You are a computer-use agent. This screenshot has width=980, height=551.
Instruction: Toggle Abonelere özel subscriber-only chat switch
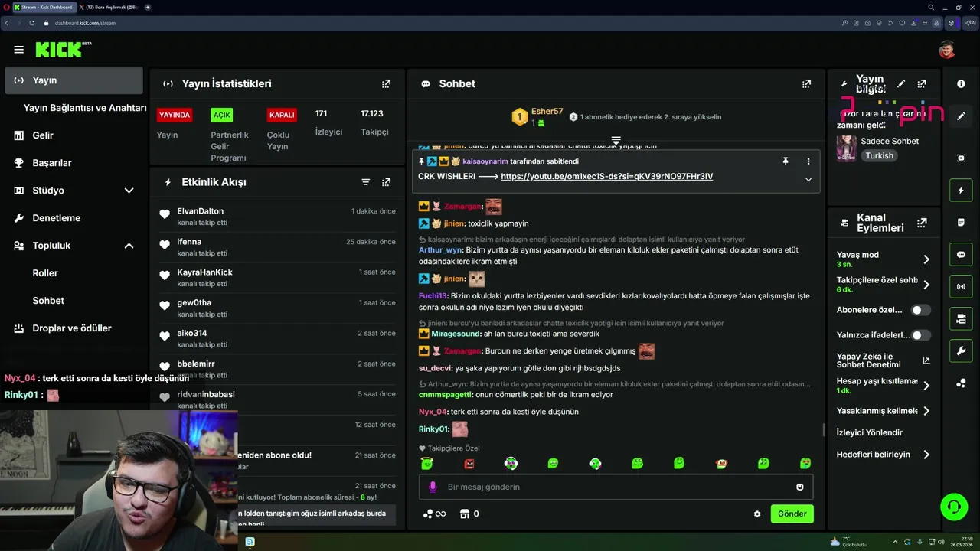(x=920, y=310)
